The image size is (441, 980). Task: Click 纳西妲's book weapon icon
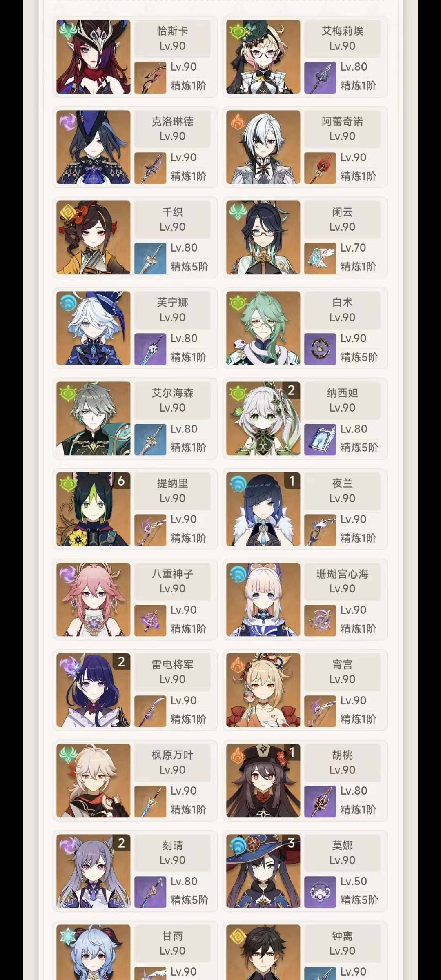pos(320,440)
